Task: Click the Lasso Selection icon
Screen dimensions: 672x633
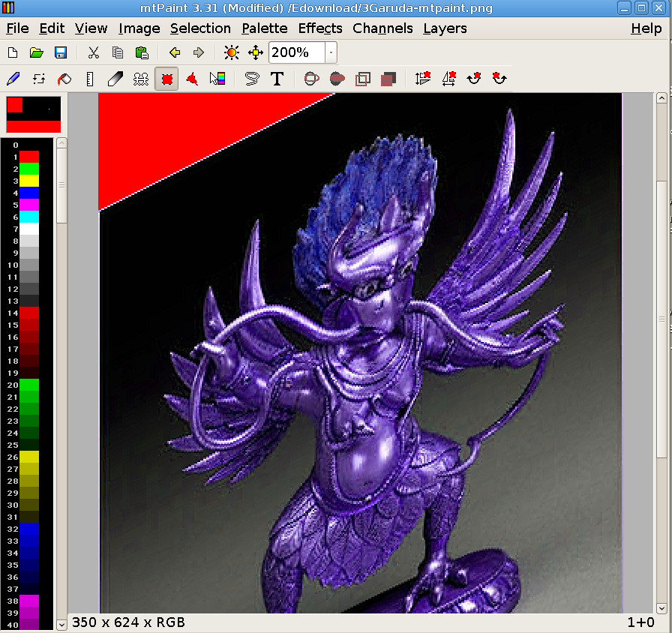Action: (x=251, y=79)
